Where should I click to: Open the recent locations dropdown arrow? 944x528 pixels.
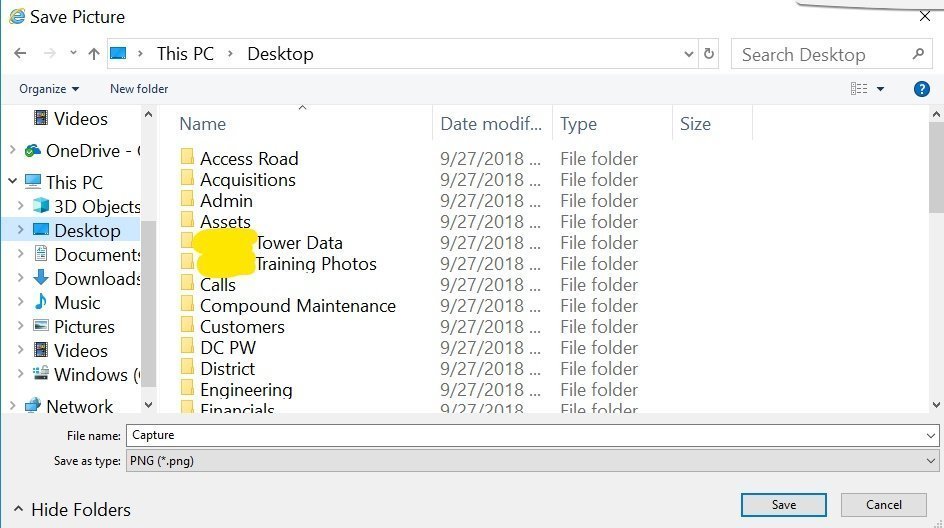[x=73, y=53]
